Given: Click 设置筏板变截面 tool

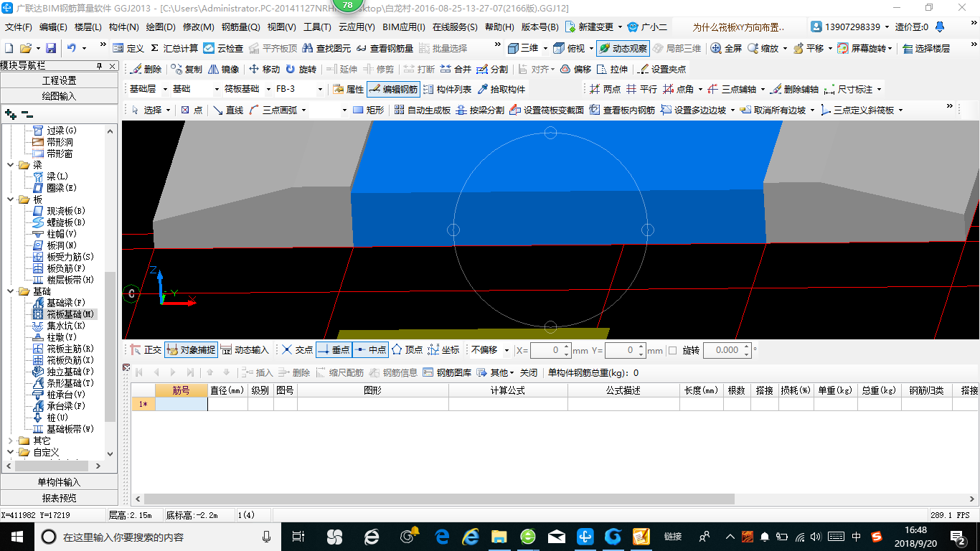Looking at the screenshot, I should click(546, 110).
